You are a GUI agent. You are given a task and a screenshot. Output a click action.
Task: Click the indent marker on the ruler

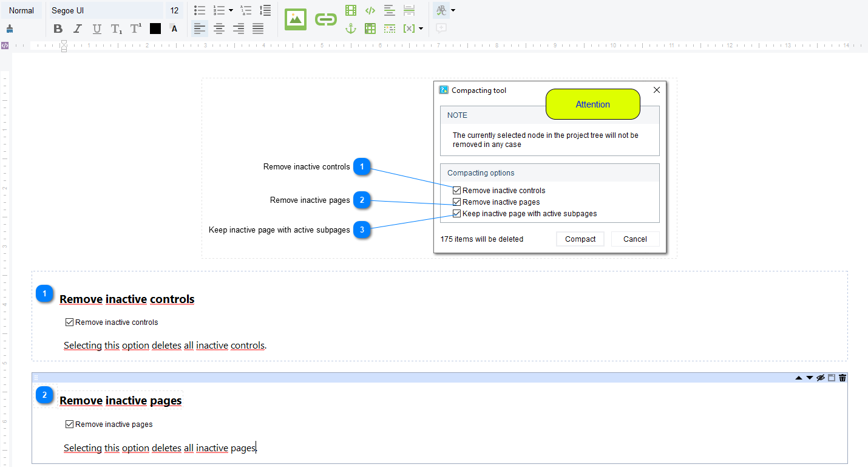(x=64, y=46)
